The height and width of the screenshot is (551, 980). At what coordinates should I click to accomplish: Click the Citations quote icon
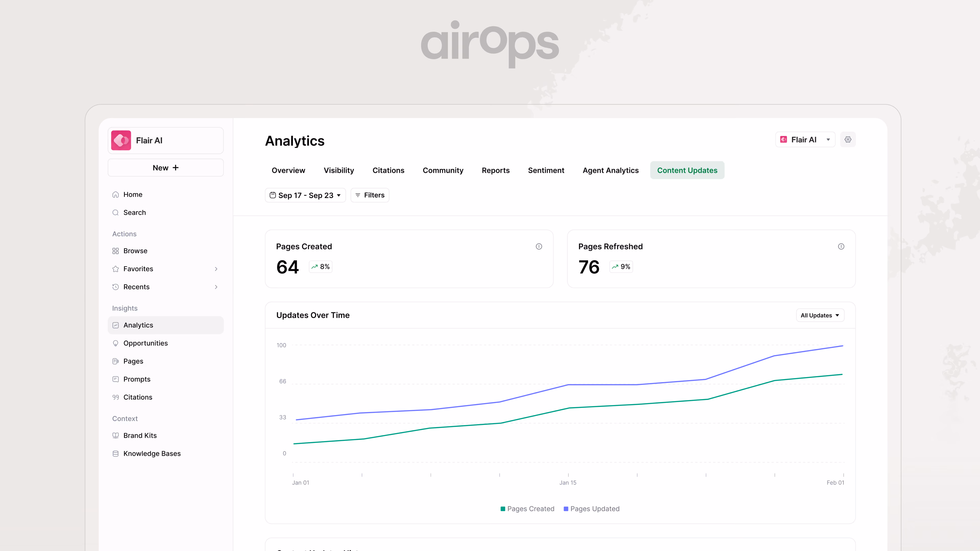coord(116,397)
